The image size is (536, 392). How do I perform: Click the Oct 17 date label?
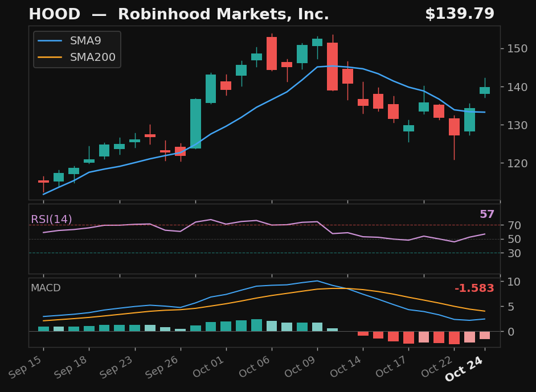392,367
